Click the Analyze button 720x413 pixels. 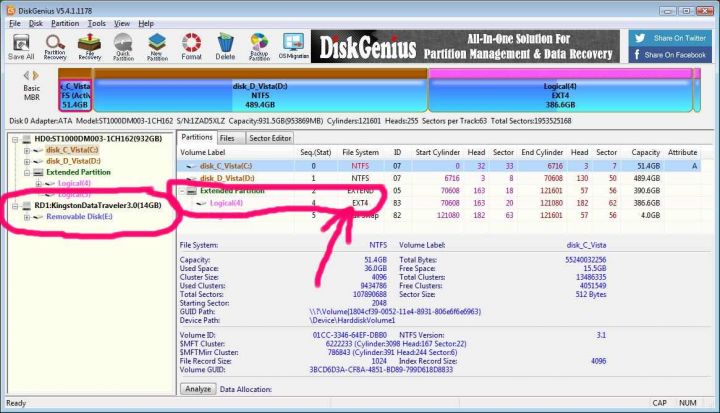pyautogui.click(x=198, y=389)
